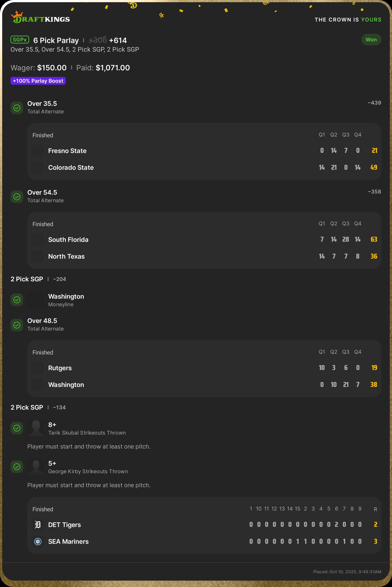Click the checkmark beside 8+ strikeouts pick
The image size is (392, 587).
(17, 428)
